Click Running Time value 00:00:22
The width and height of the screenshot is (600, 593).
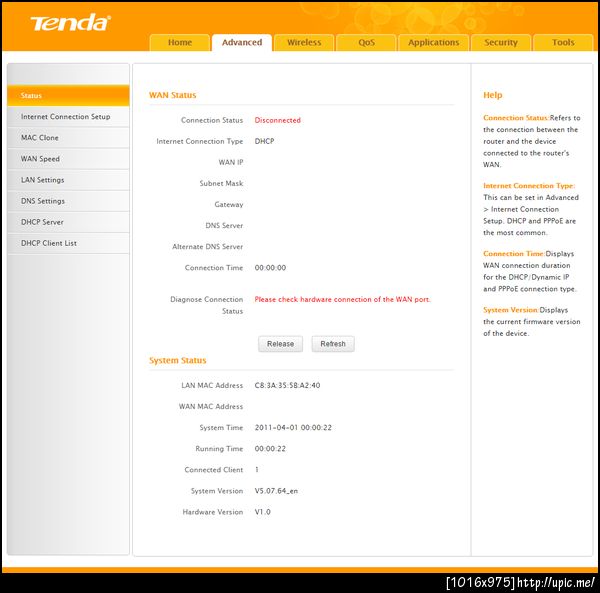pos(270,448)
